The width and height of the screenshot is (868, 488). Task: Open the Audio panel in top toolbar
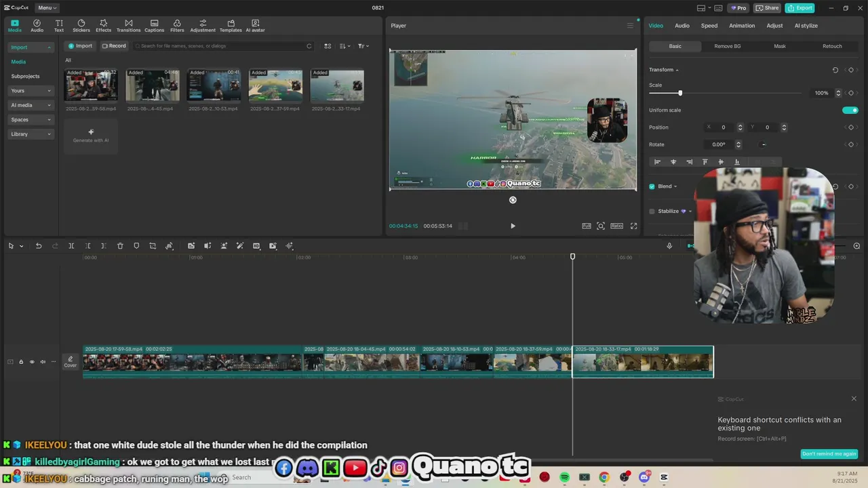pos(37,26)
